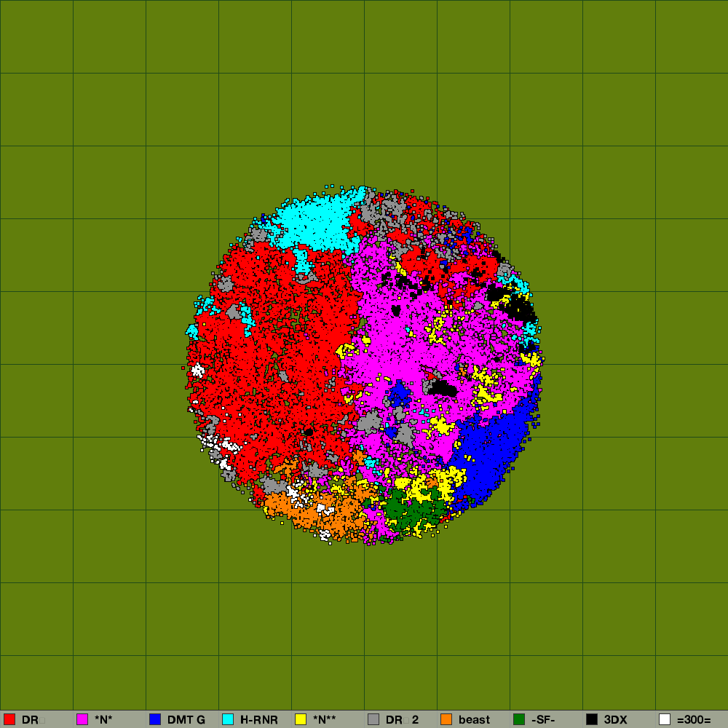Click the -SF- legend label
Screen dimensions: 728x728
[543, 720]
